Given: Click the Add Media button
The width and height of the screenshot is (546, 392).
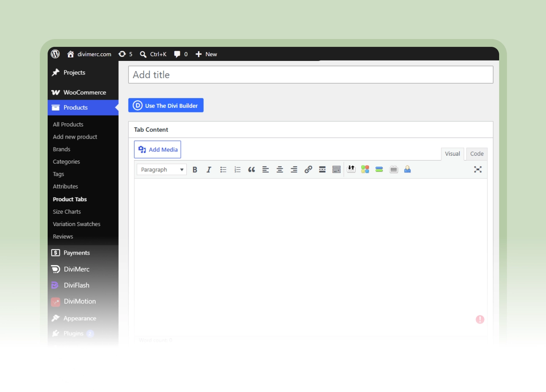Looking at the screenshot, I should (x=157, y=150).
